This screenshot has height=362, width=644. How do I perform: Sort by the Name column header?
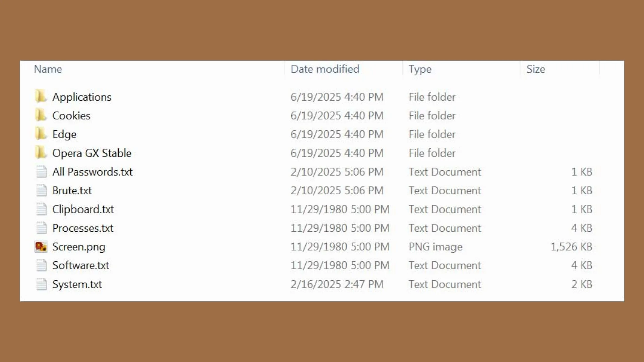click(48, 69)
